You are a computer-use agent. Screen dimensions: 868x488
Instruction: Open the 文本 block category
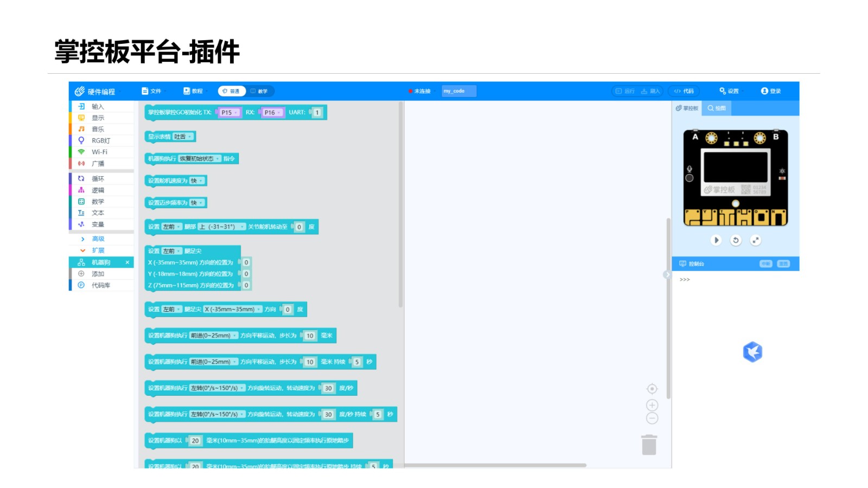pos(101,213)
